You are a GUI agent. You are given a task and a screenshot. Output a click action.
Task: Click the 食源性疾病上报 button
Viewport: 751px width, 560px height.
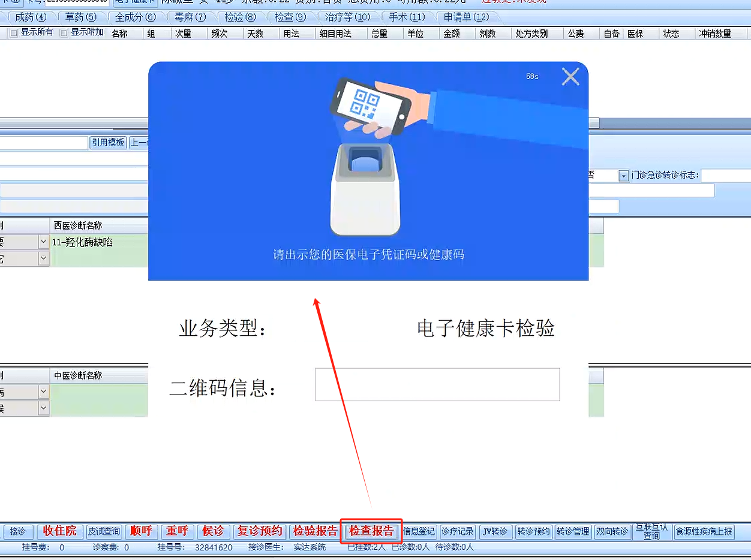click(x=704, y=531)
